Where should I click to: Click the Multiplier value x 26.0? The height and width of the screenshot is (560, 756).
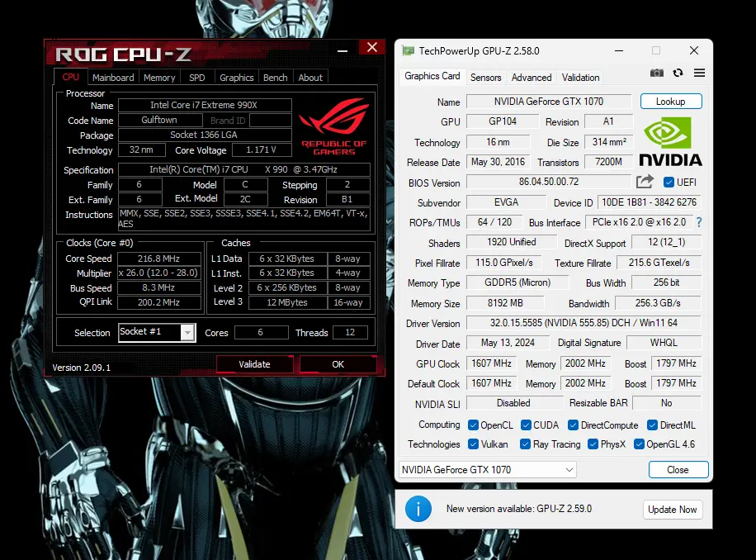pyautogui.click(x=159, y=273)
